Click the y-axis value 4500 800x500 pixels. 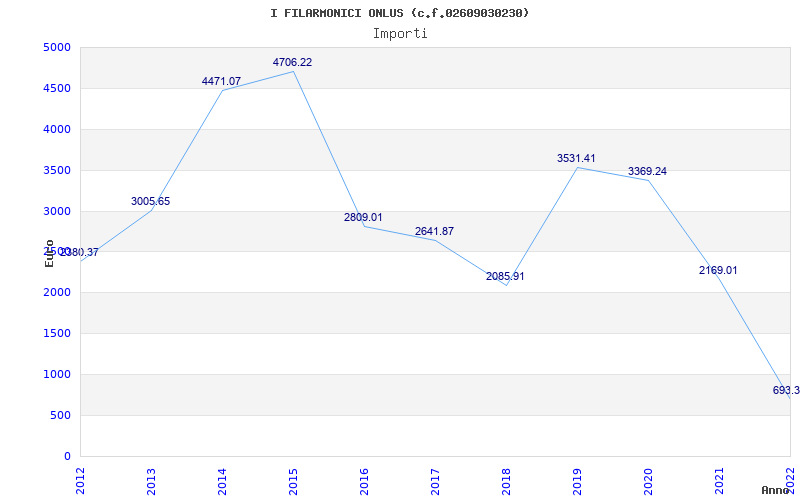pos(57,88)
